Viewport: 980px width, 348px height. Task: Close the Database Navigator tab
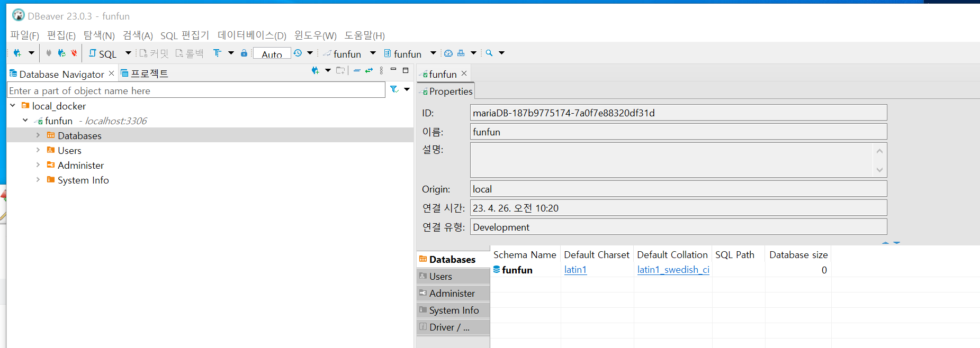tap(111, 73)
